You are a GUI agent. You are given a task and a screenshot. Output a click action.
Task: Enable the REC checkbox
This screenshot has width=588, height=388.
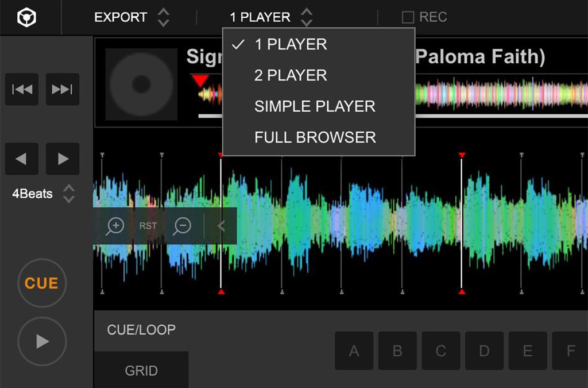(408, 18)
